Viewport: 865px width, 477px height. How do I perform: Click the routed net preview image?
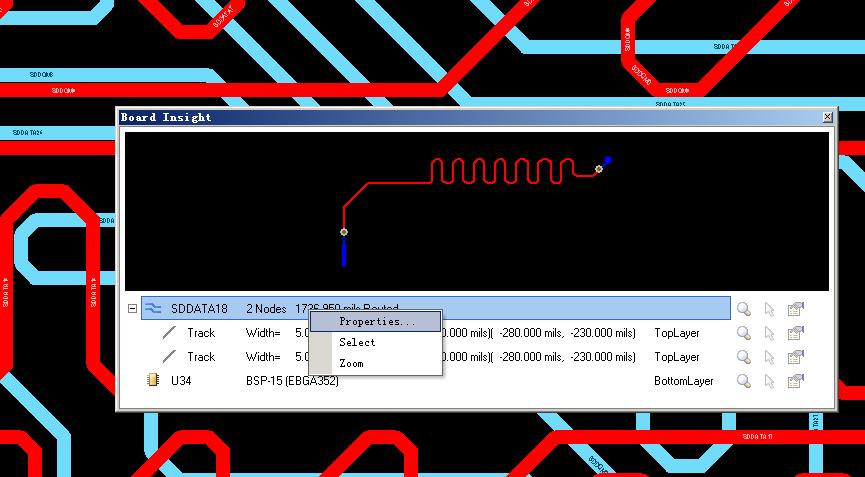[477, 211]
